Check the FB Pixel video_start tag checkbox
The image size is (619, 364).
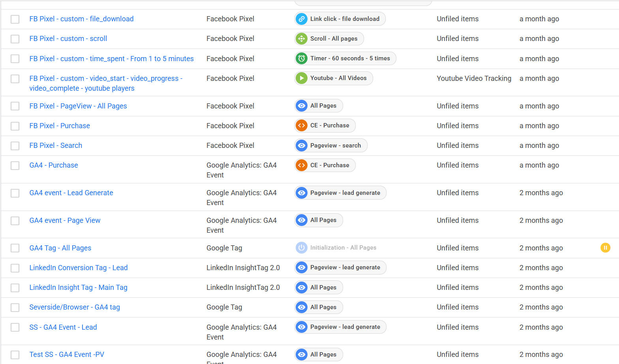click(x=15, y=79)
